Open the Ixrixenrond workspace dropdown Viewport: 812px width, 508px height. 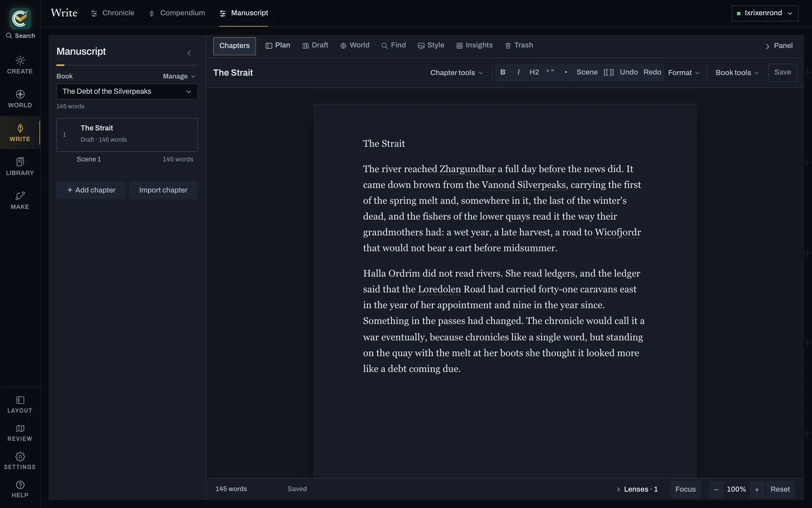765,13
